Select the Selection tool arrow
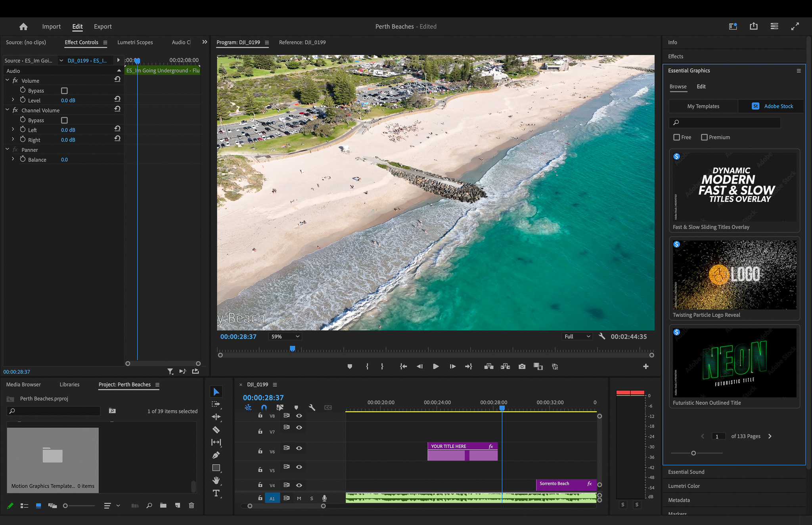The height and width of the screenshot is (525, 812). click(x=216, y=392)
